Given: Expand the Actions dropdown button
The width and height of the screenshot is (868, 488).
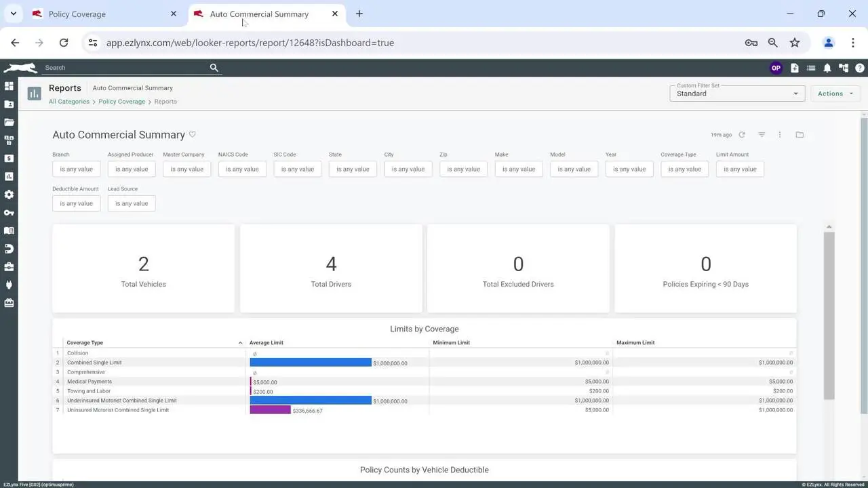Looking at the screenshot, I should click(x=835, y=94).
